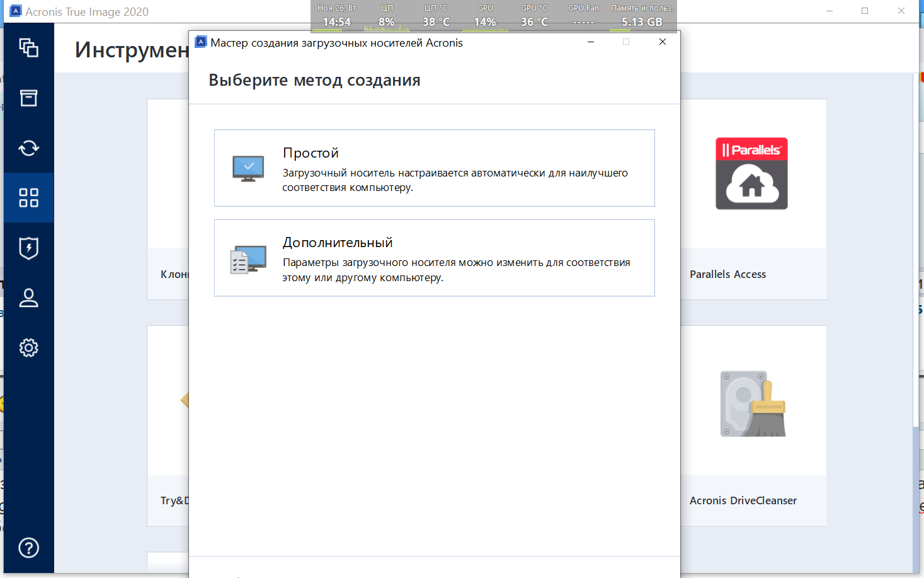Open the Backup section in Acronis sidebar
This screenshot has width=924, height=578.
(28, 48)
